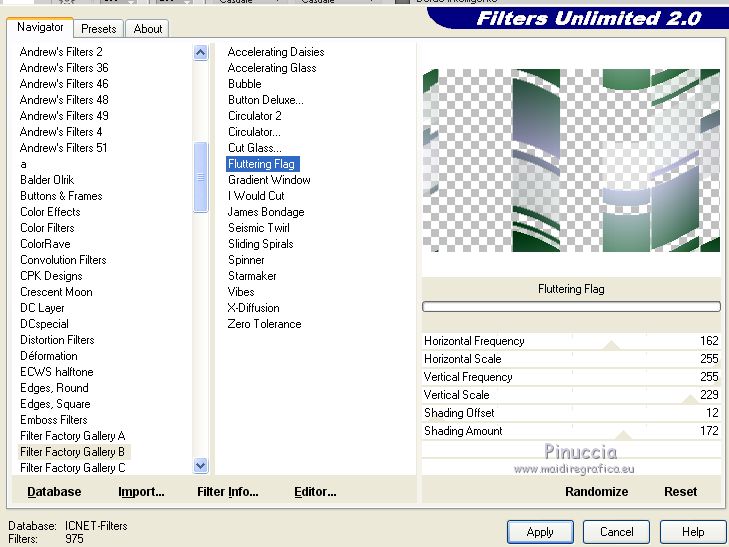Select Filter Factory Gallery A

coord(73,436)
